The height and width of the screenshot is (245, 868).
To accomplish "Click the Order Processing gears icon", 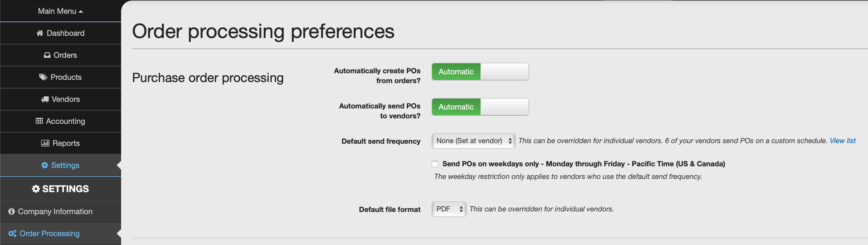I will 12,233.
